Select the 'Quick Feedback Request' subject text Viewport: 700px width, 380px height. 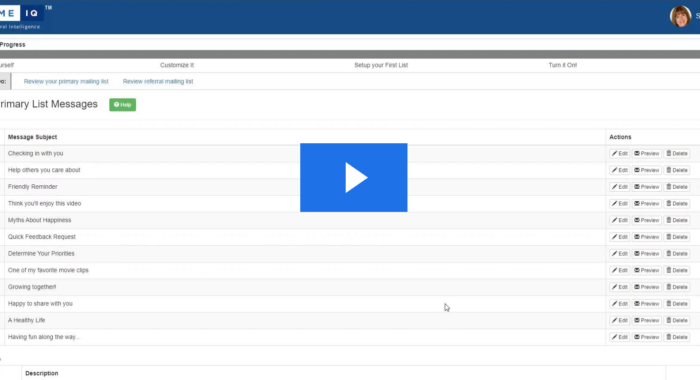point(42,237)
